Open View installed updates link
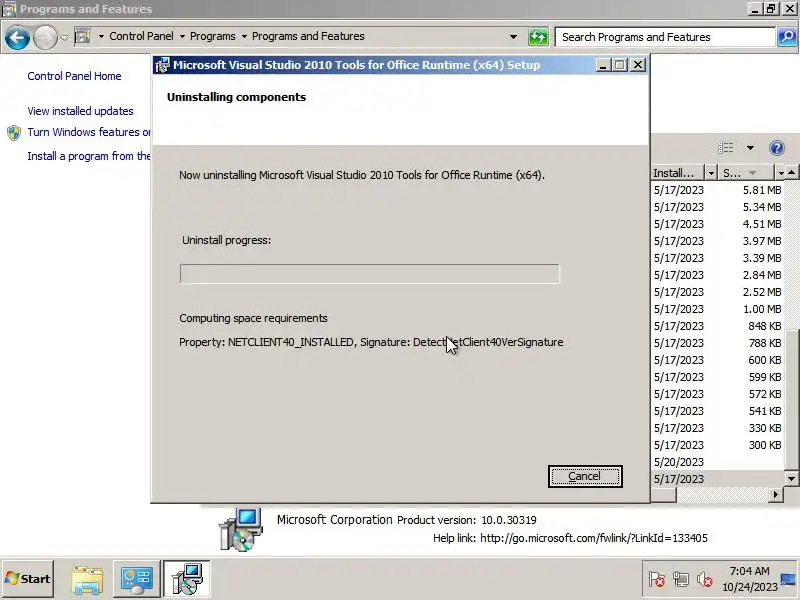 coord(81,111)
